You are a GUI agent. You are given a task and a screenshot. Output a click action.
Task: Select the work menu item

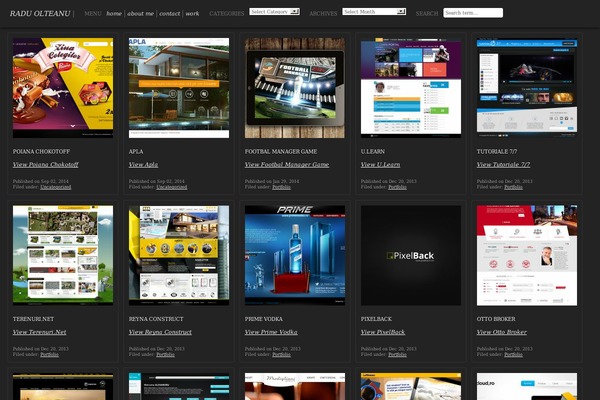[192, 13]
